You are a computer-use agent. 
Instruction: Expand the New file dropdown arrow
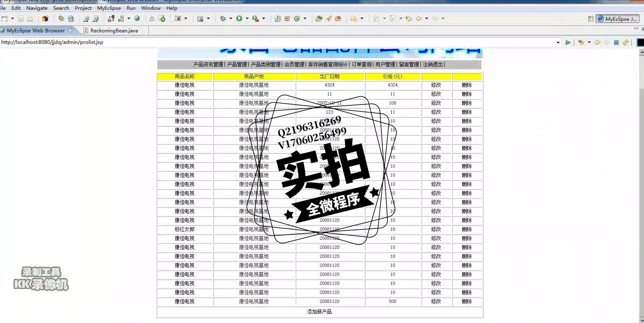[12, 18]
